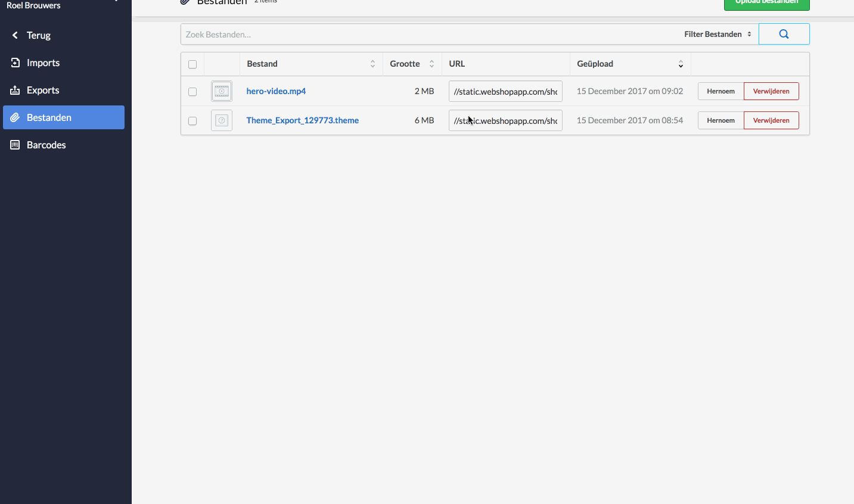Screen dimensions: 854x504
Task: Tick the checkbox for Theme_Export_129773.theme
Action: pyautogui.click(x=192, y=121)
